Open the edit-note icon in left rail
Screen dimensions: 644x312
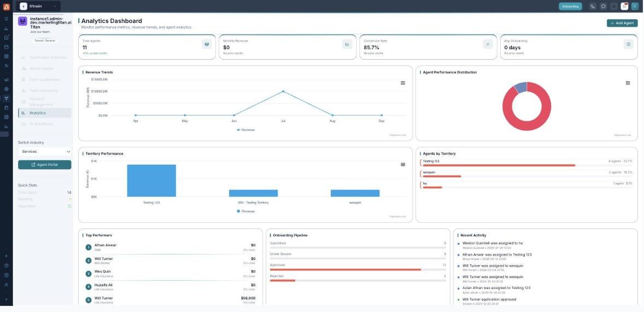coord(6,37)
